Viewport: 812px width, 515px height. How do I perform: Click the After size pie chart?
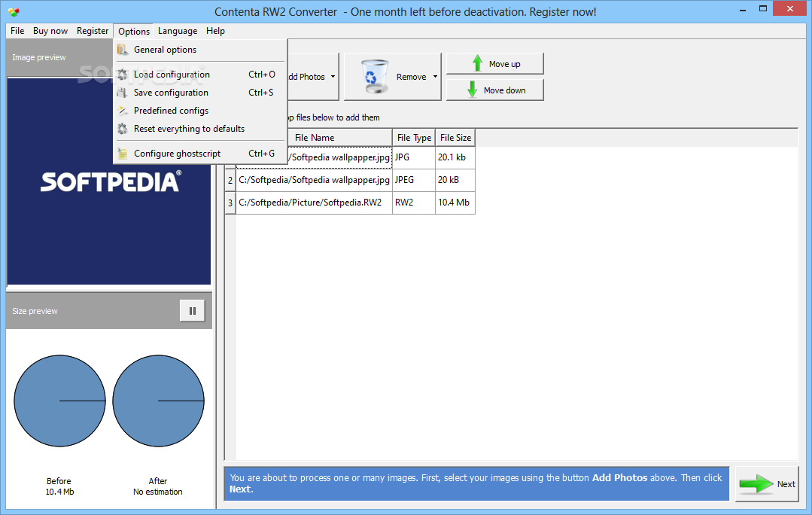[158, 401]
